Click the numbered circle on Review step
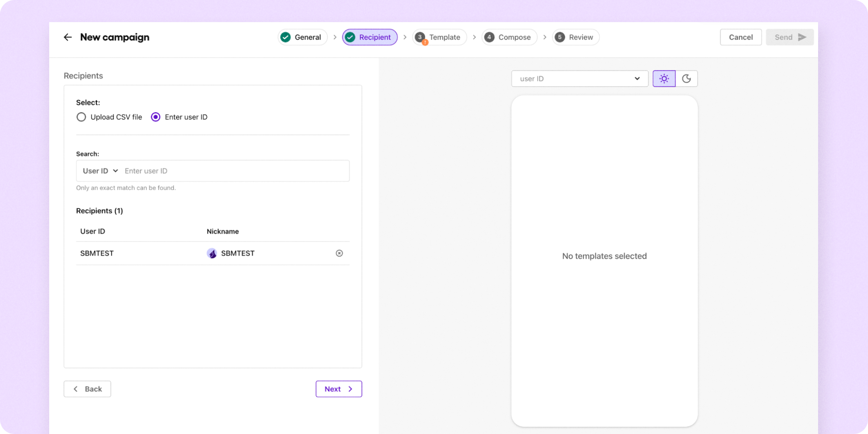 (x=560, y=37)
